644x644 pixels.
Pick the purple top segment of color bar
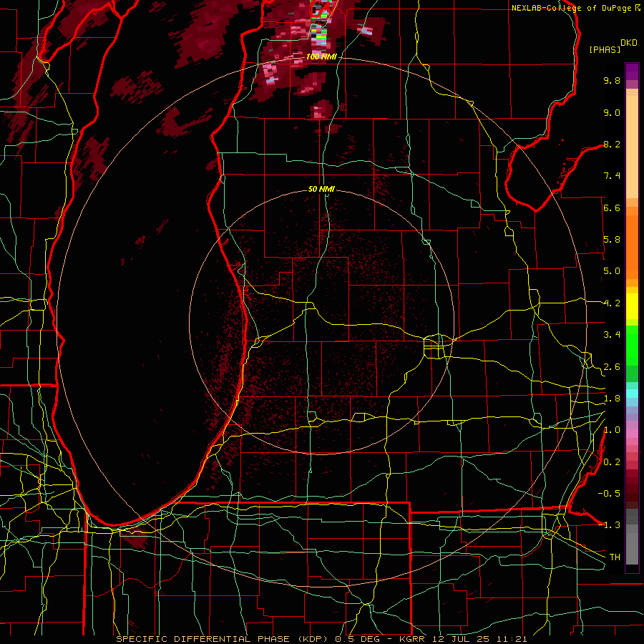point(632,72)
